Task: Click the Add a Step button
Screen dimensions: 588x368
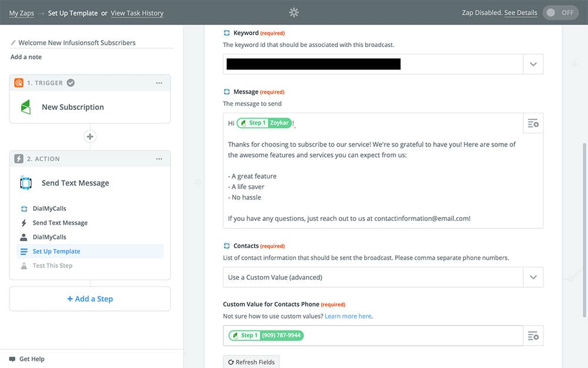Action: (90, 299)
